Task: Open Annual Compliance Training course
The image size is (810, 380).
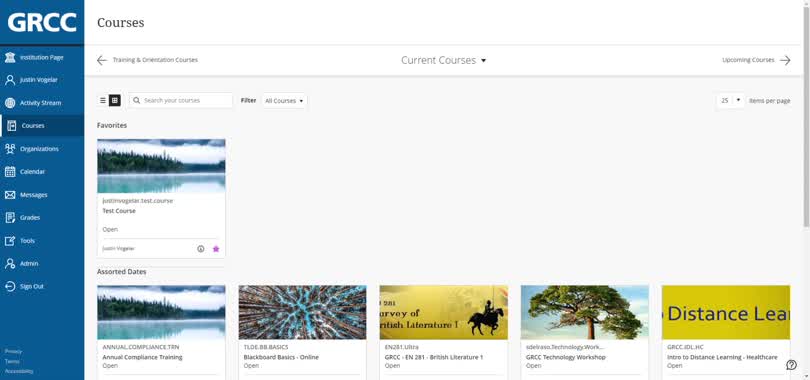Action: [x=142, y=357]
